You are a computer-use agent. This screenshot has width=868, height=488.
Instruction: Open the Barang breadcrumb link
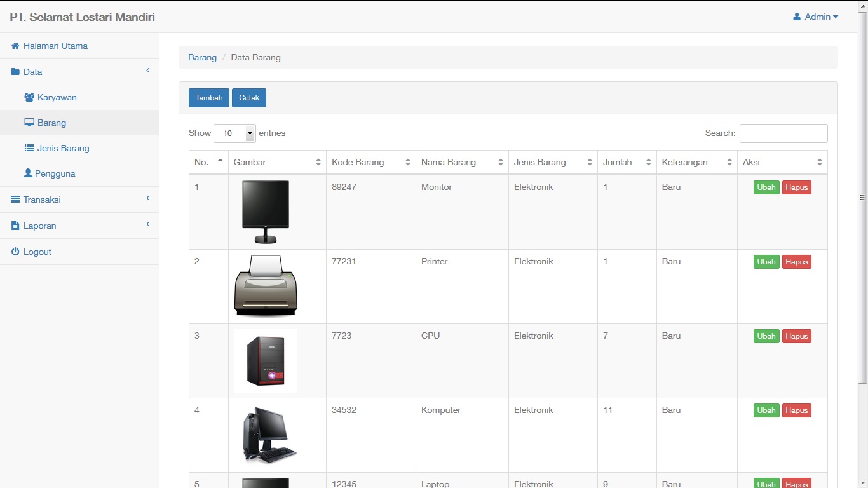202,57
